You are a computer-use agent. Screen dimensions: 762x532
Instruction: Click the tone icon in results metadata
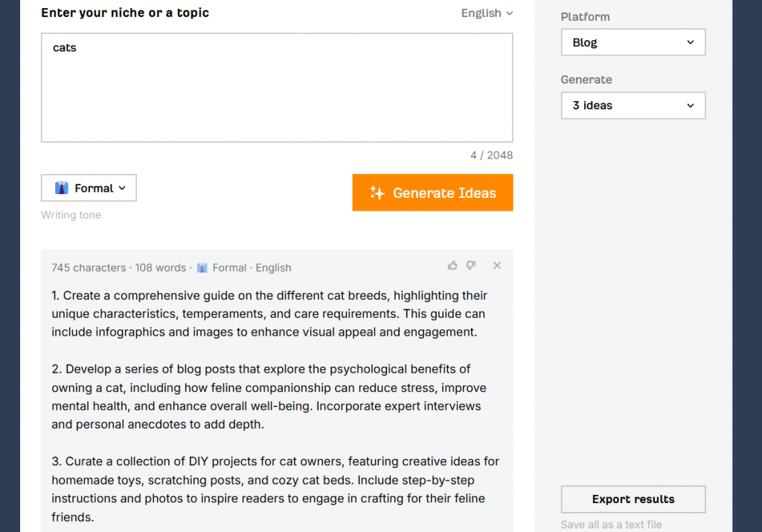click(x=202, y=268)
